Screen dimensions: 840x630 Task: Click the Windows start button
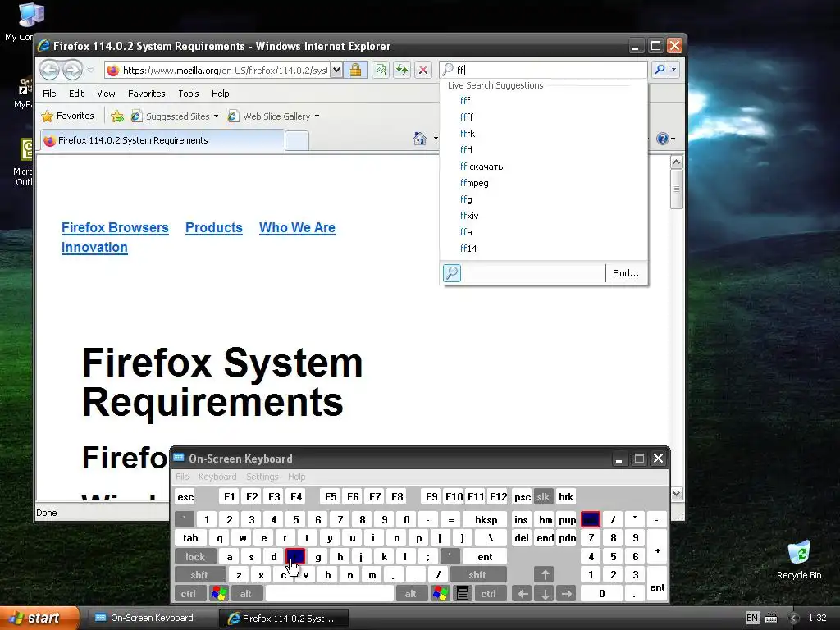39,618
